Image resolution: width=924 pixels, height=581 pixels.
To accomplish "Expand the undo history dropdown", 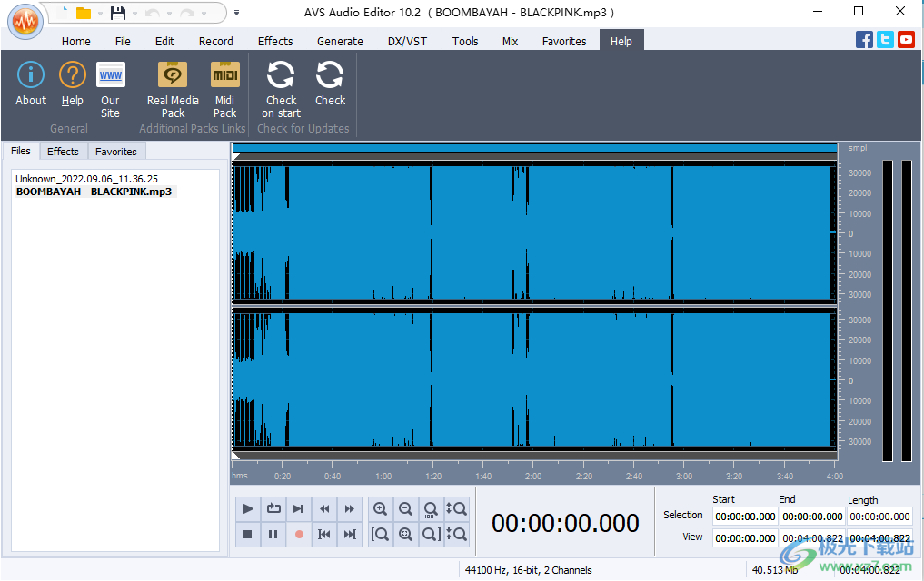I will coord(169,13).
